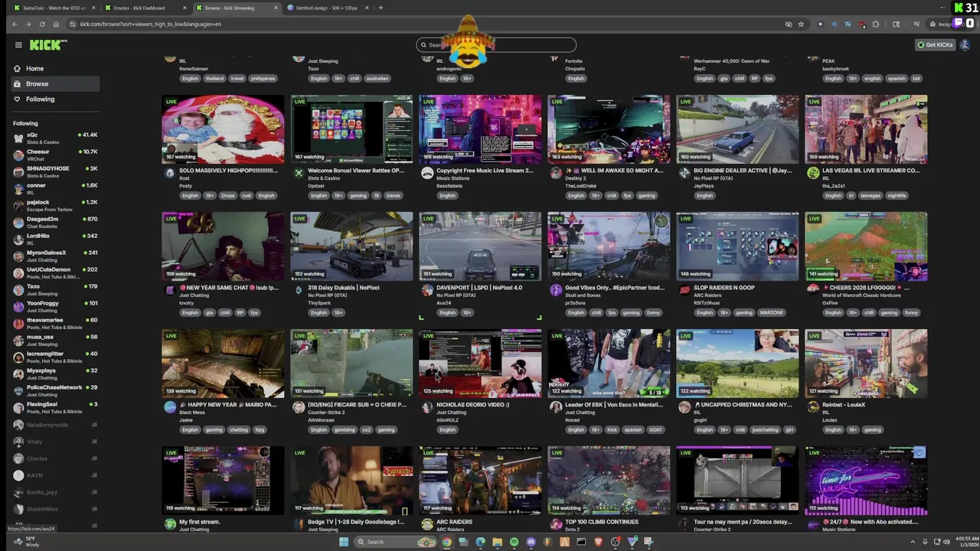
Task: Click knotty streamer avatar
Action: click(x=170, y=290)
